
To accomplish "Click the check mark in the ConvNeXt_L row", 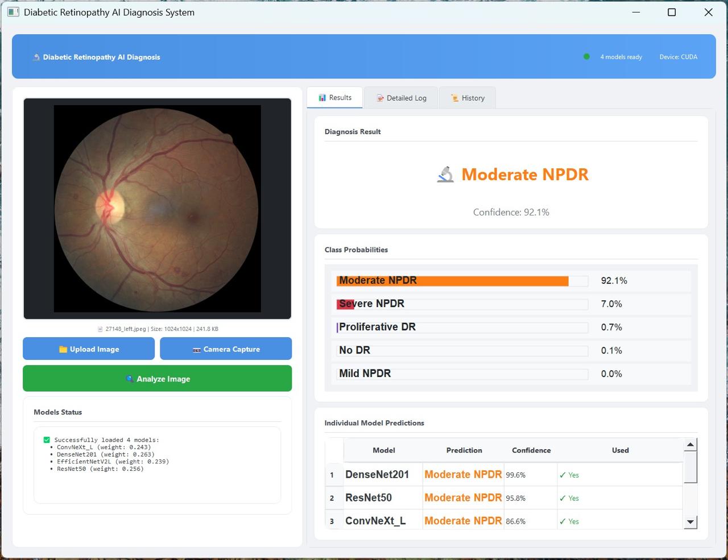I will [562, 521].
